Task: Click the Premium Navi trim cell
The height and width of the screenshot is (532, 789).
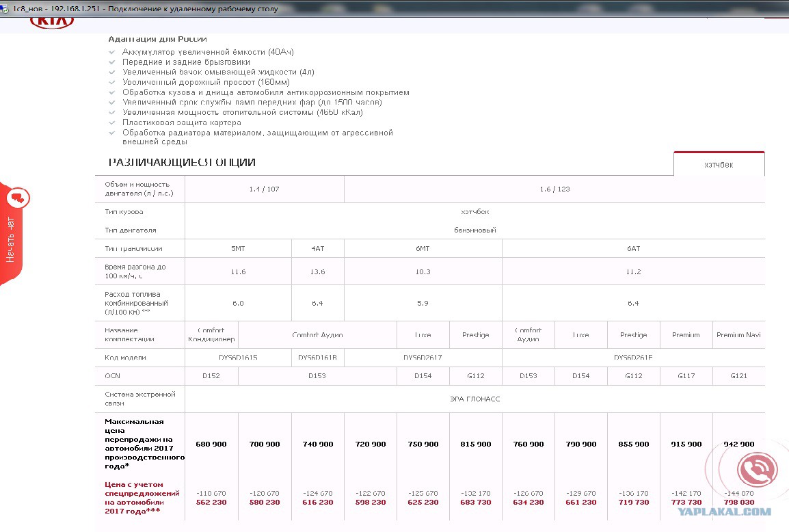Action: (738, 334)
